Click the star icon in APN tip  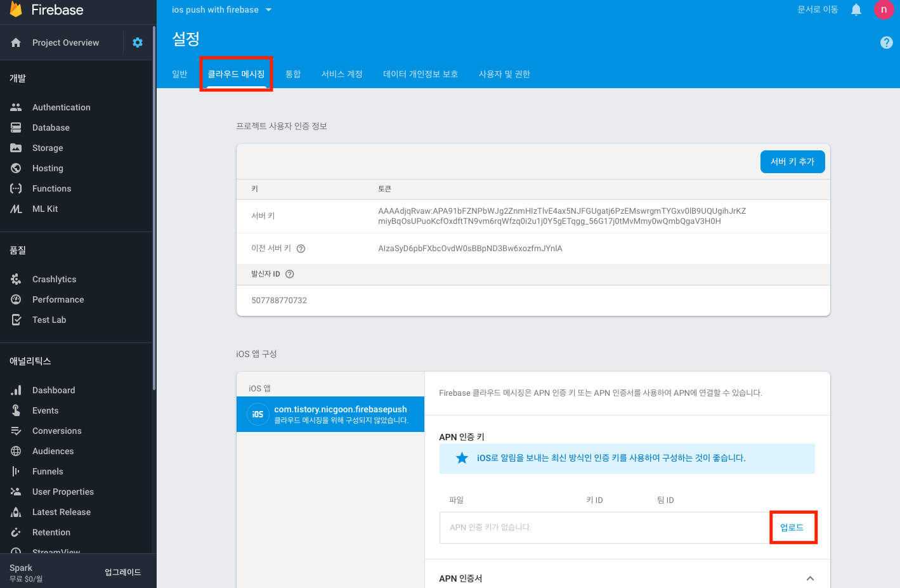pos(462,458)
